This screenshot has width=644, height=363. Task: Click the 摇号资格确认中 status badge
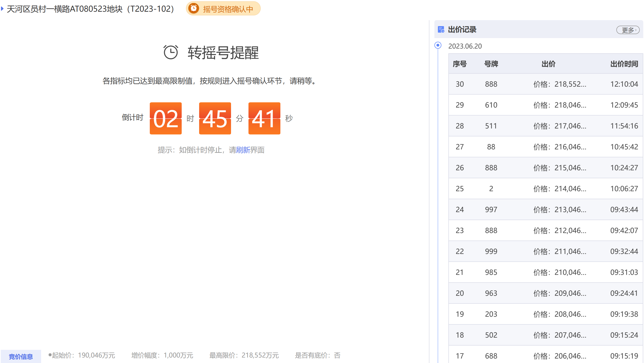coord(228,9)
